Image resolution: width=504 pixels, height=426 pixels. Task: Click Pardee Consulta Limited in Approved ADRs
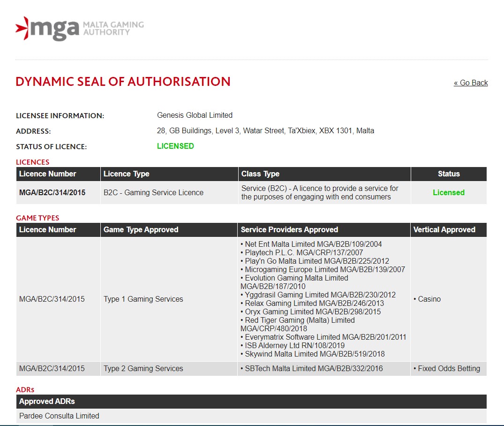[x=59, y=416]
